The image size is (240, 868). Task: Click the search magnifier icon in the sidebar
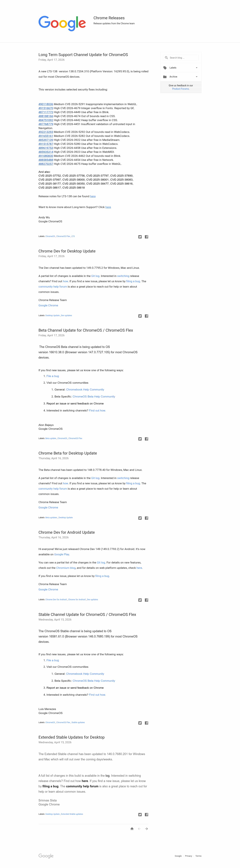coord(166,58)
